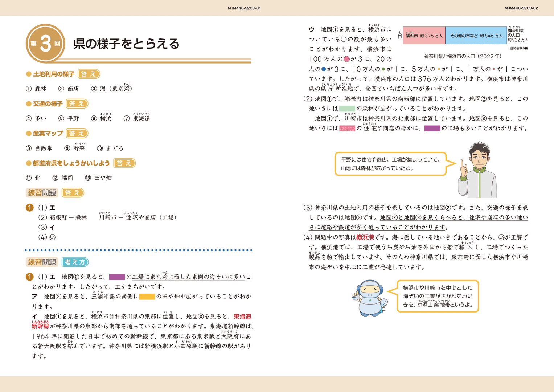Select the 答え badge beside 産業マップ
Screen dimensions: 554x392
click(x=77, y=134)
